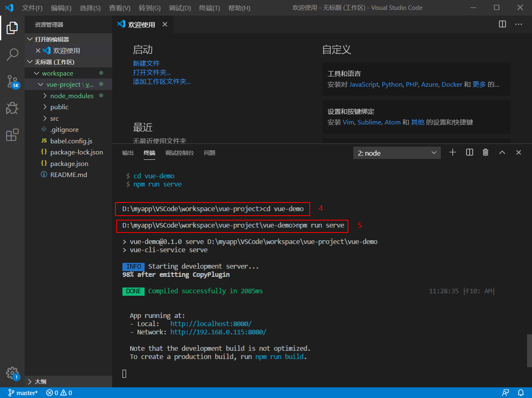Image resolution: width=532 pixels, height=398 pixels.
Task: Open the README.md file
Action: click(x=68, y=175)
